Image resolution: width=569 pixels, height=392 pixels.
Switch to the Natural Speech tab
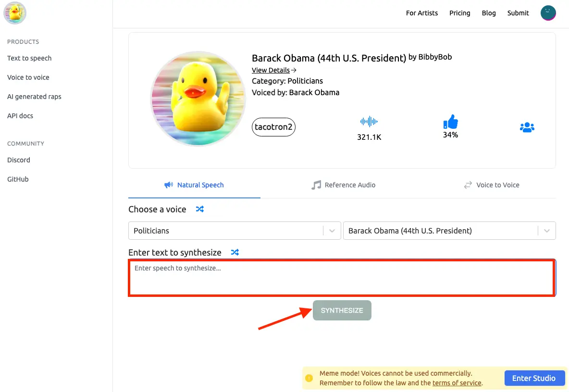(194, 185)
